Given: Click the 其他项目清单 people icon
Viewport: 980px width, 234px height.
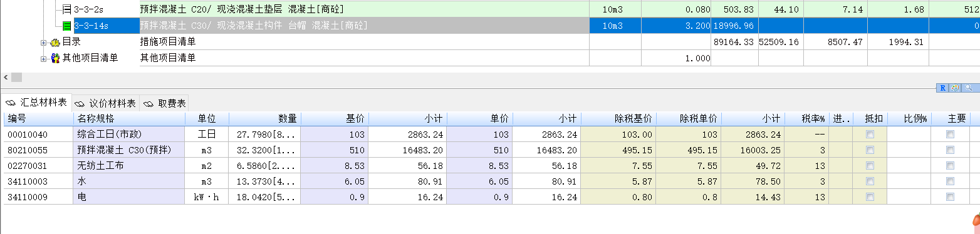Looking at the screenshot, I should tap(55, 58).
